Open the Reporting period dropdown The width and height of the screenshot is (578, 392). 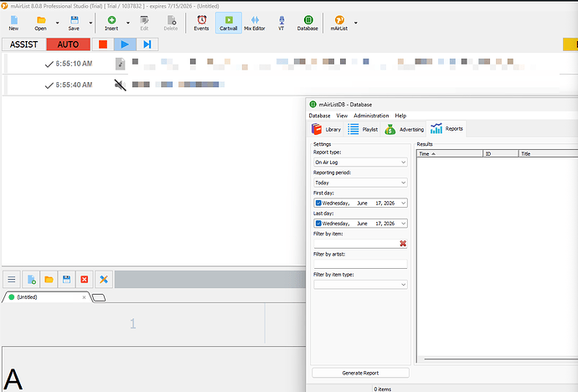pyautogui.click(x=360, y=183)
